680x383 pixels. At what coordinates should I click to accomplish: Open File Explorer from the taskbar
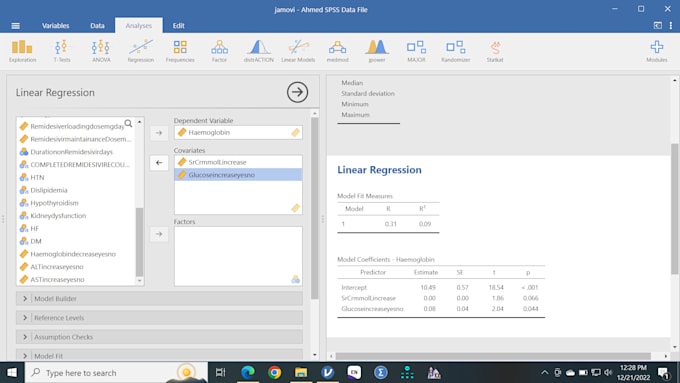301,373
